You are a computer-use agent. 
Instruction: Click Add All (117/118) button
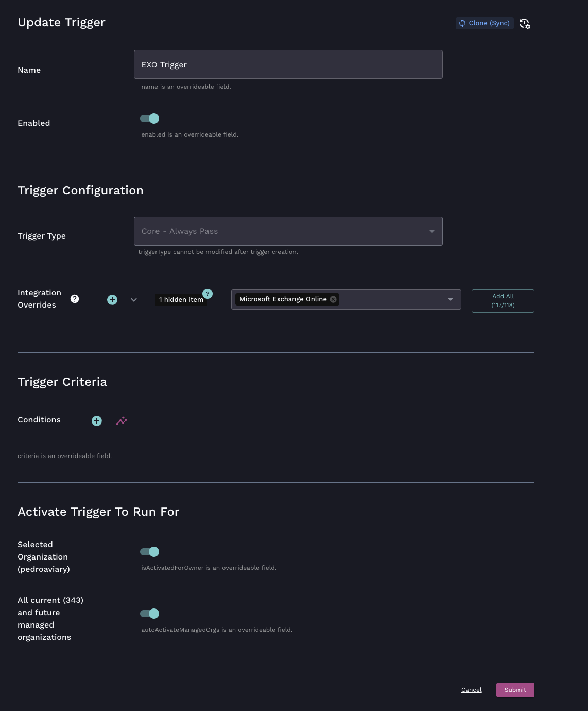pyautogui.click(x=503, y=301)
